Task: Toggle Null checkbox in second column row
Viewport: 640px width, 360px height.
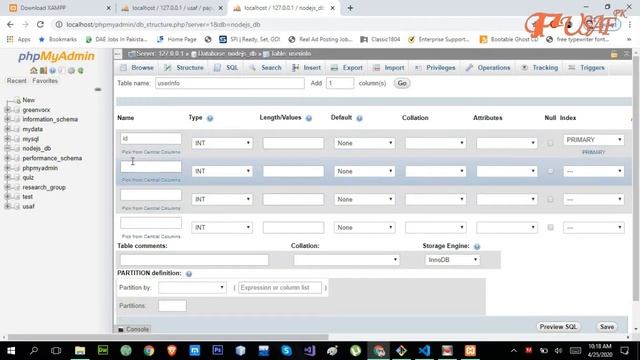Action: (550, 171)
